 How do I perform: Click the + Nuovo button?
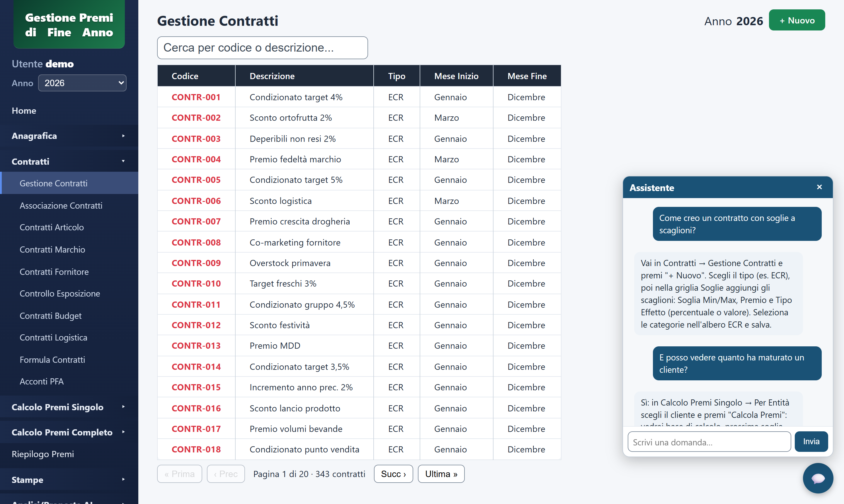click(x=797, y=21)
